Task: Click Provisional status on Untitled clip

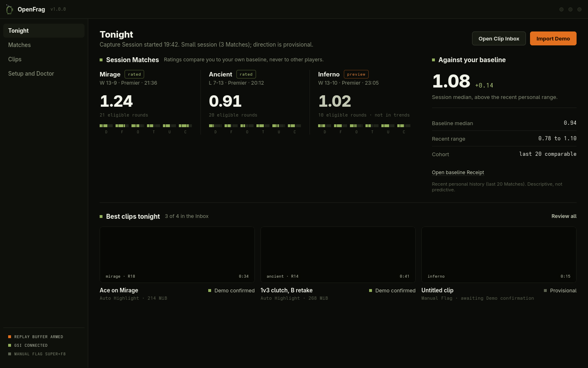Action: click(x=560, y=291)
